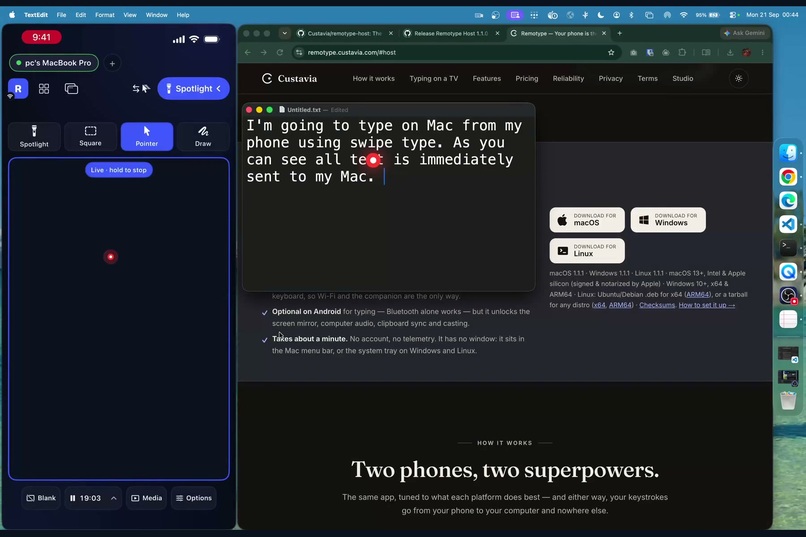The image size is (806, 537).
Task: Click Download for macOS button
Action: (587, 220)
